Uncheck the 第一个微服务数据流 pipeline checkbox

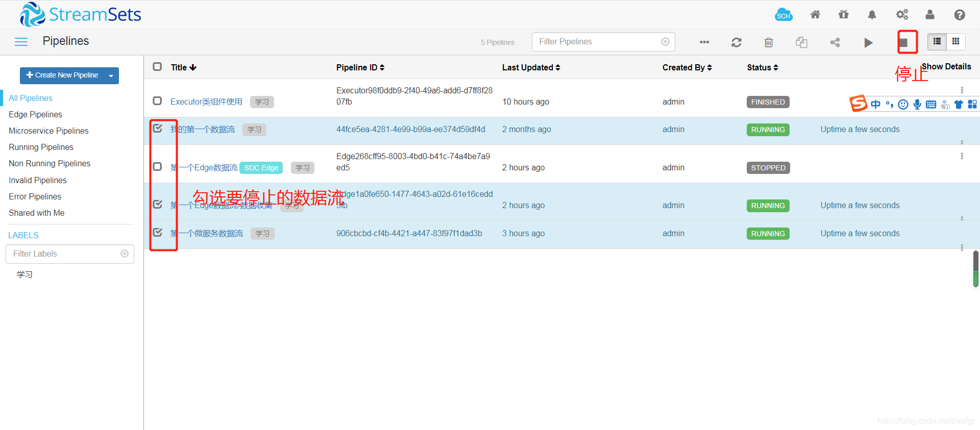(158, 233)
